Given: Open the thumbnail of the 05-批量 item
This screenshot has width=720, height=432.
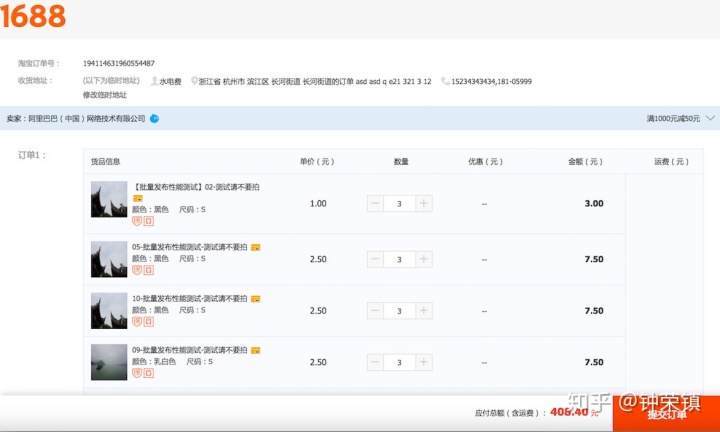Looking at the screenshot, I should coord(109,259).
